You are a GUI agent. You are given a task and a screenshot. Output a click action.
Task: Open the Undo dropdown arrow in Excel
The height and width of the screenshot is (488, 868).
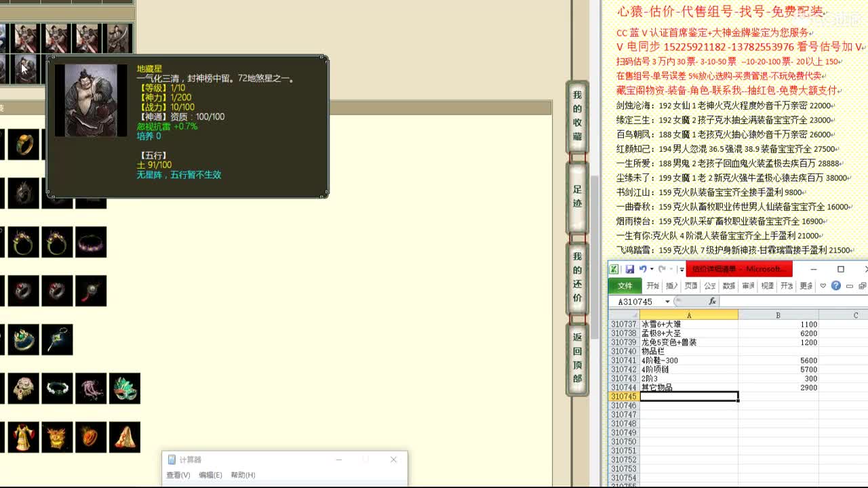coord(650,270)
